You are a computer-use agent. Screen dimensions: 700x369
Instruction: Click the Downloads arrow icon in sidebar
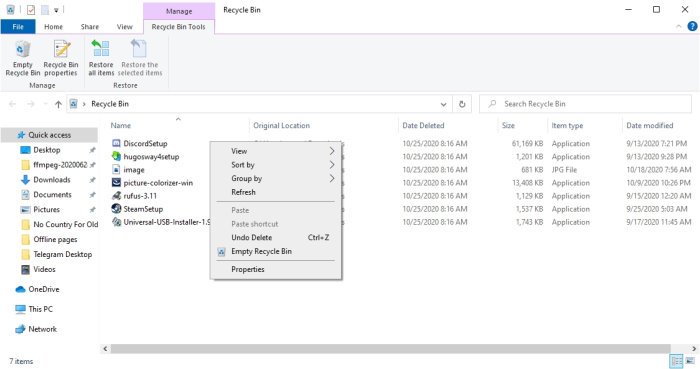point(25,180)
